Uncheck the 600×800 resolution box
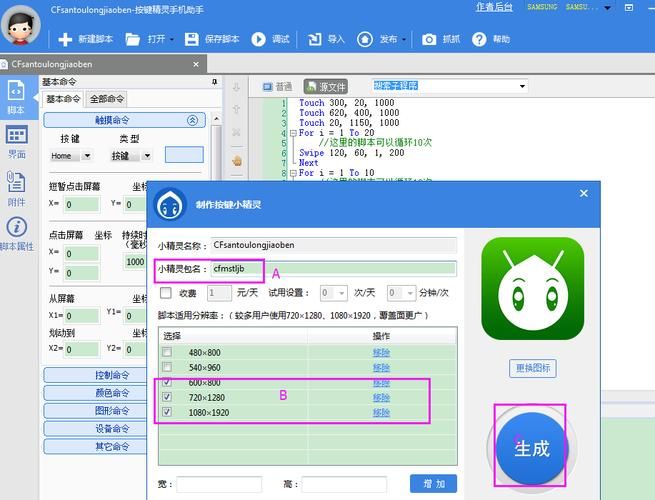The image size is (655, 500). point(167,382)
